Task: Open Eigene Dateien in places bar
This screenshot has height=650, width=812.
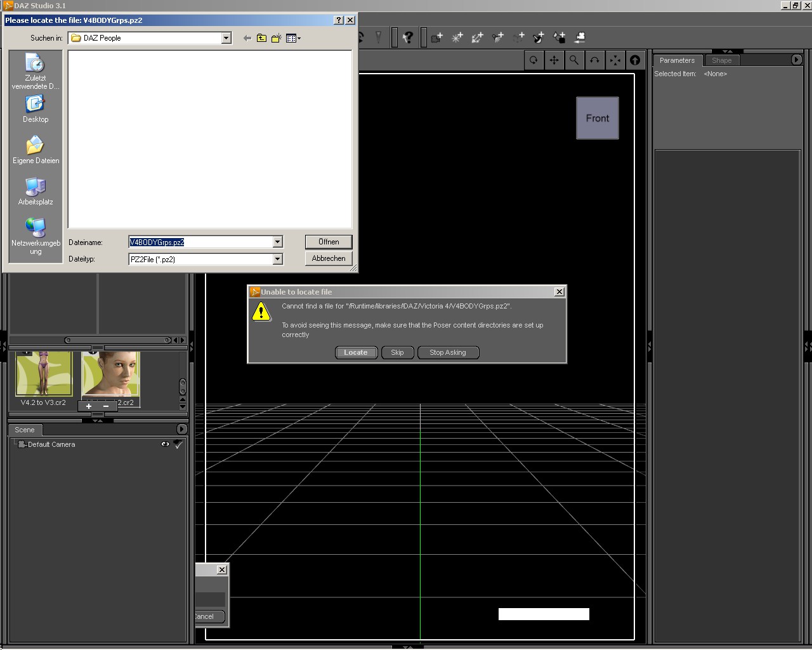Action: (36, 150)
